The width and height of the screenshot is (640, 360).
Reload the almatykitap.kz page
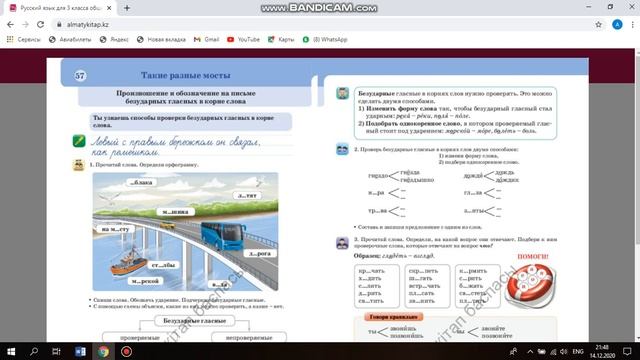[x=40, y=24]
